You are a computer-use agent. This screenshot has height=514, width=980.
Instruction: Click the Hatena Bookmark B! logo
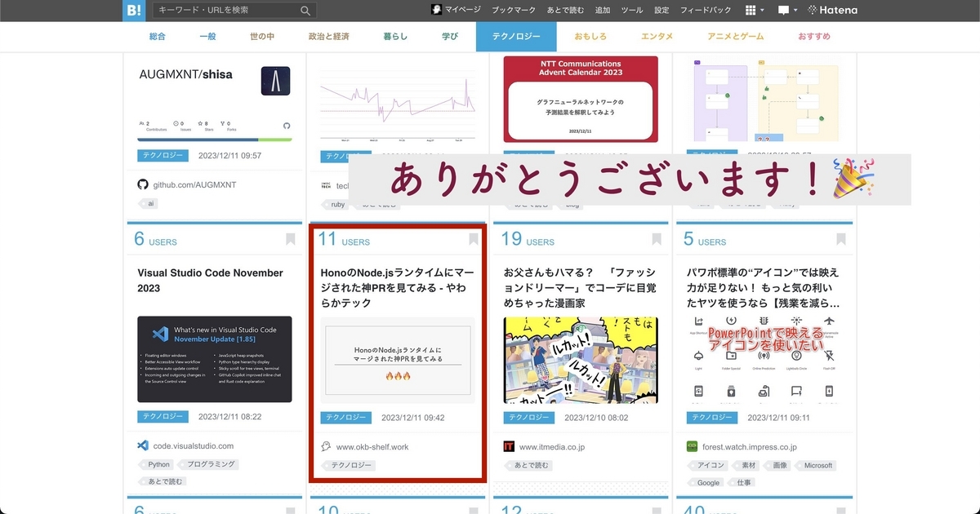pos(135,11)
